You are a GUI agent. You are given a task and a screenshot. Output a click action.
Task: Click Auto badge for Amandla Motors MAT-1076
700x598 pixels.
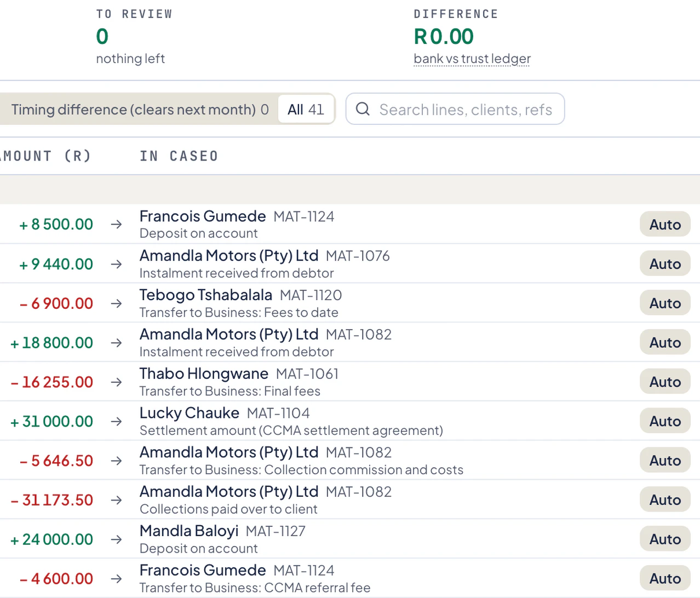pyautogui.click(x=665, y=264)
